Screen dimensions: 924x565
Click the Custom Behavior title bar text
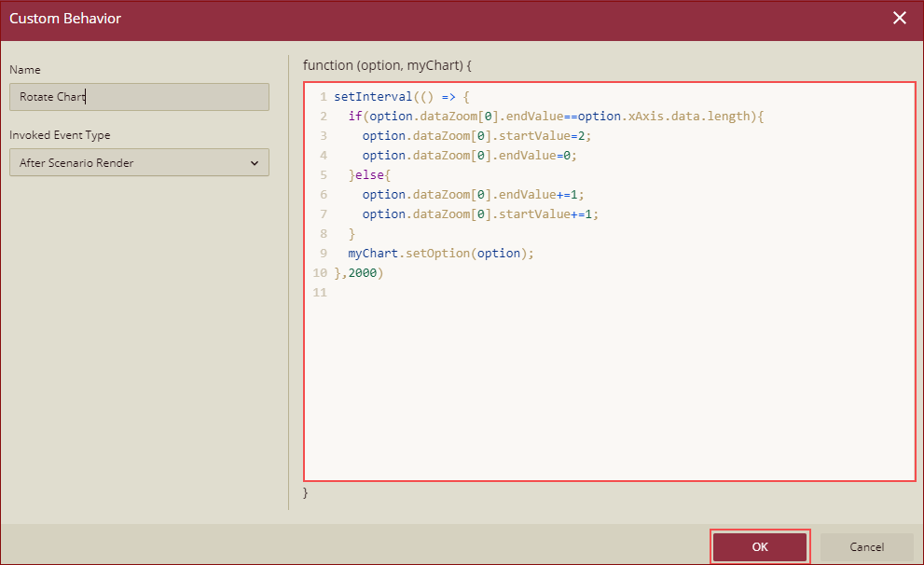65,19
